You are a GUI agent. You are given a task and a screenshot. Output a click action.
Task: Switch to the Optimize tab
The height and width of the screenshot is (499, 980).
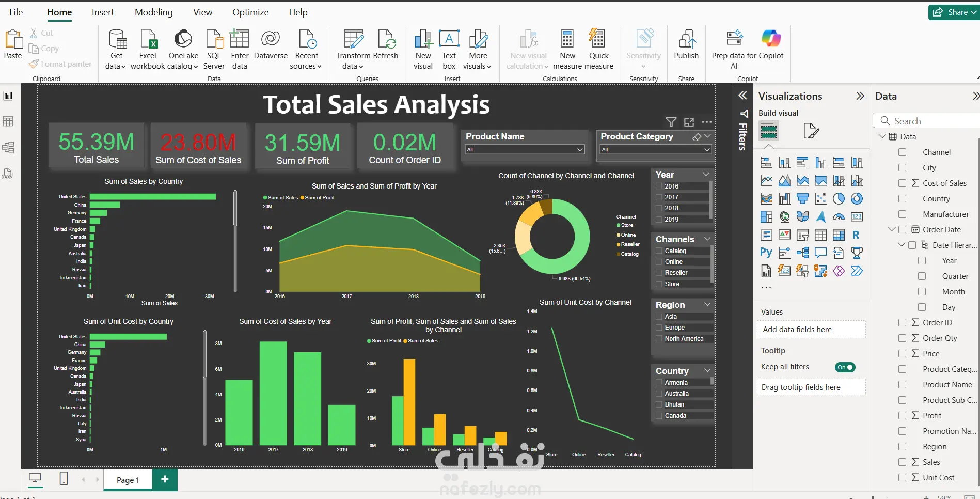coord(250,12)
